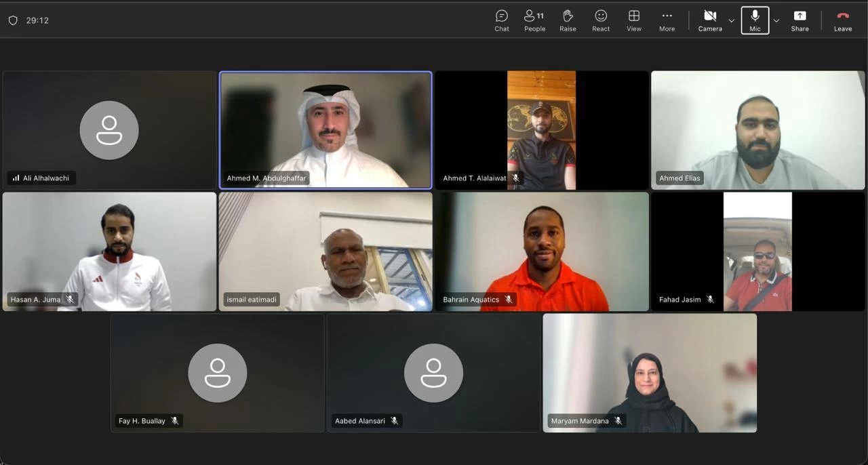Viewport: 868px width, 465px height.
Task: Expand the Camera options dropdown arrow
Action: [x=731, y=21]
